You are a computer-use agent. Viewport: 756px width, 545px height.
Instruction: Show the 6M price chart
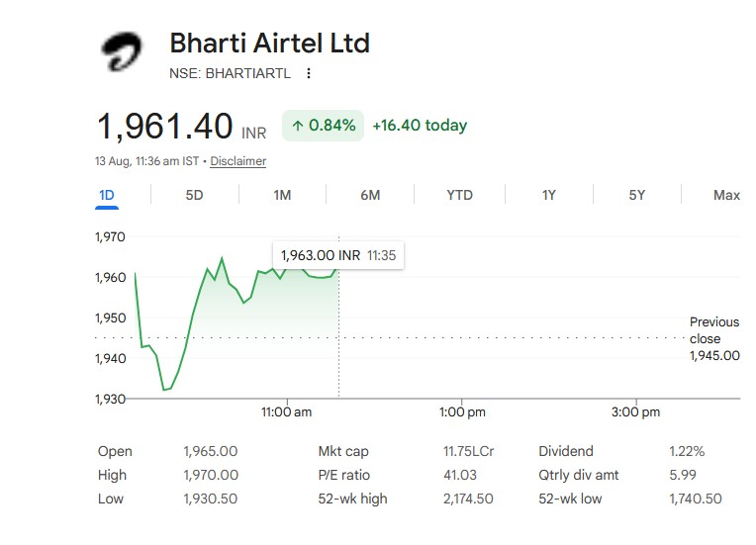[370, 195]
